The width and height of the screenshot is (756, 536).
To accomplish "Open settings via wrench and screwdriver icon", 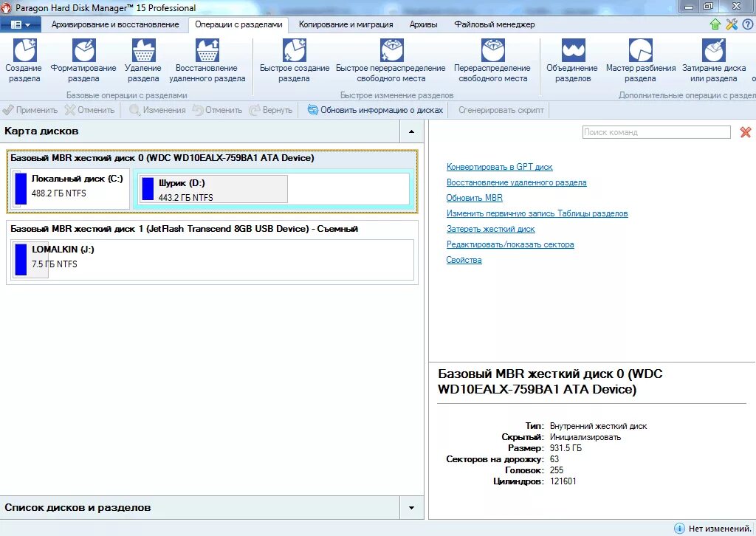I will (x=732, y=24).
